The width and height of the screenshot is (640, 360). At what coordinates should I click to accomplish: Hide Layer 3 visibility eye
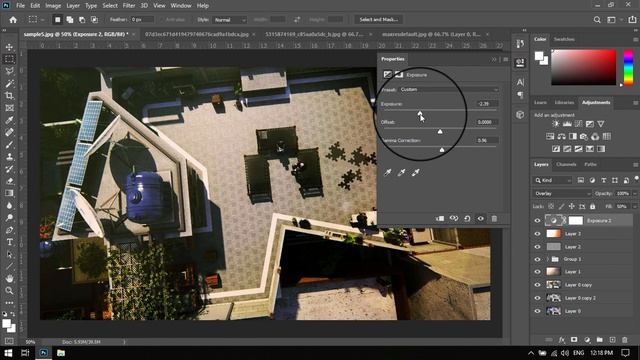pos(537,234)
